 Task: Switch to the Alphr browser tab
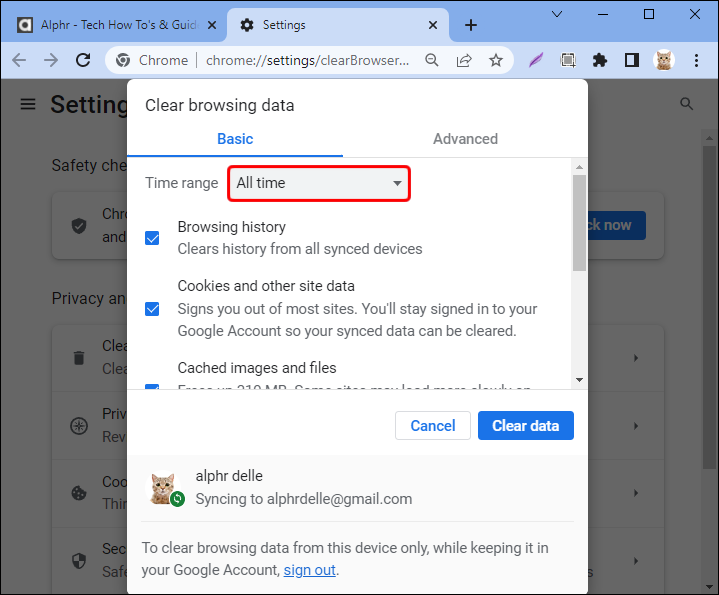(113, 25)
